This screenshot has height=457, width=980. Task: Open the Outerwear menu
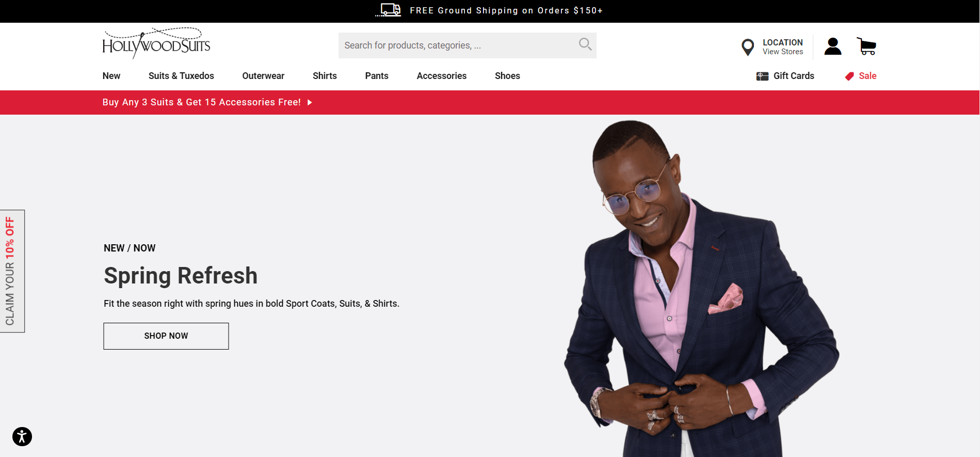263,76
